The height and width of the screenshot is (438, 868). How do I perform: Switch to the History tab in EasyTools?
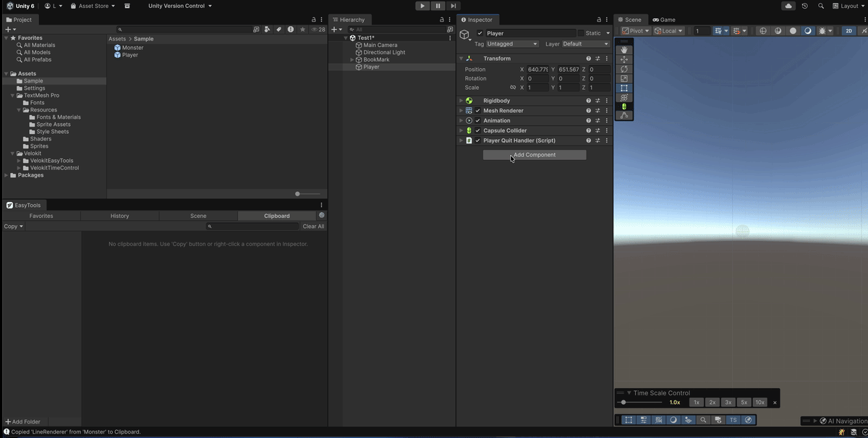[119, 216]
